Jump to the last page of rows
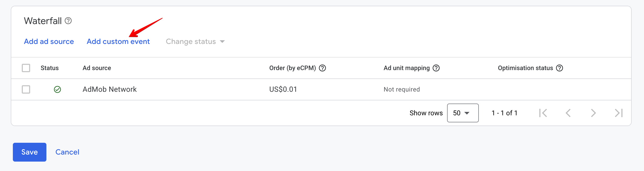 (618, 113)
